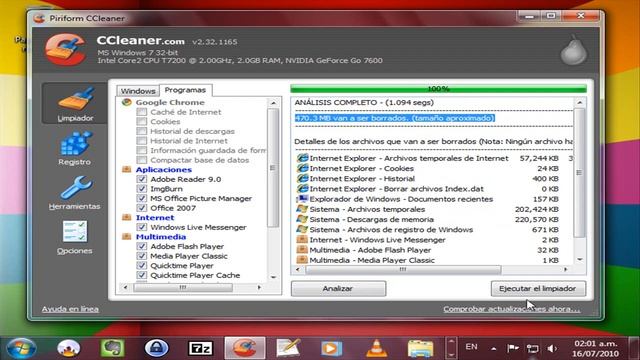Click the Aplicaciones group icon
Viewport: 640px width, 360px height.
[x=127, y=169]
